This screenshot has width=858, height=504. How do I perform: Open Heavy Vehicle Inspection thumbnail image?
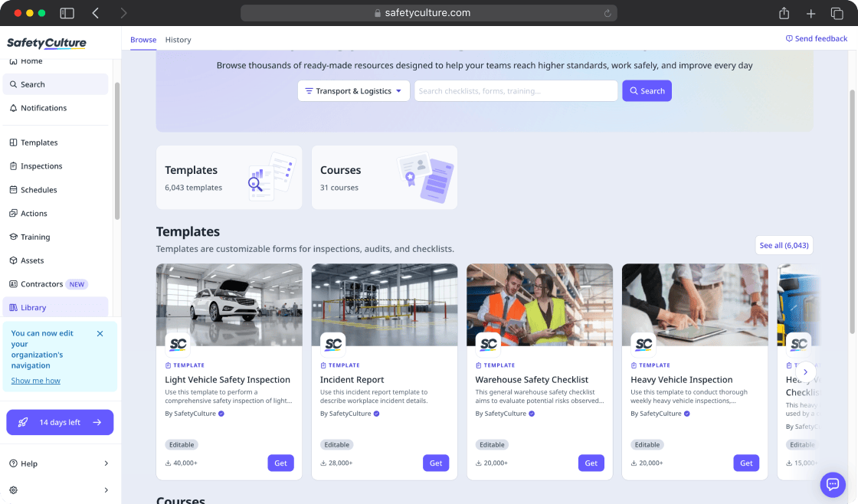tap(695, 305)
